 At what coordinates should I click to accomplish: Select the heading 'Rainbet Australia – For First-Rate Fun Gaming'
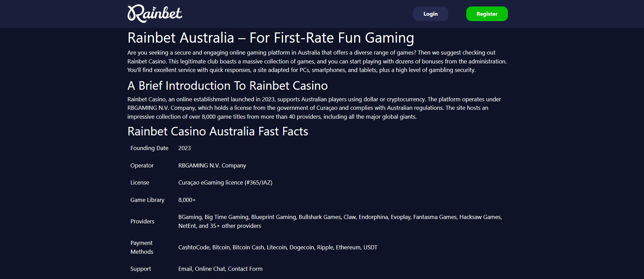(270, 38)
